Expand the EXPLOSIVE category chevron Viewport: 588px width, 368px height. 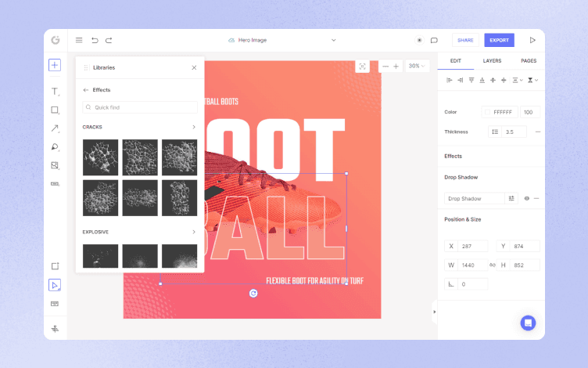click(193, 232)
